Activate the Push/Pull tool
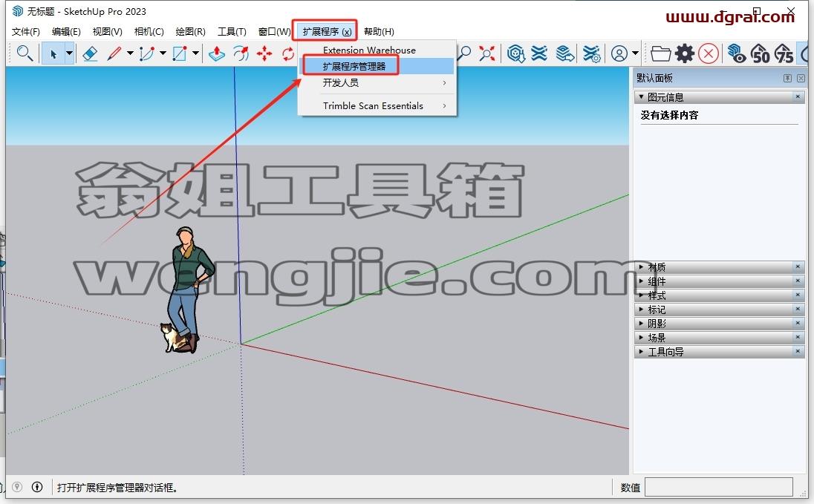Screen dimensions: 814x504 [216, 53]
